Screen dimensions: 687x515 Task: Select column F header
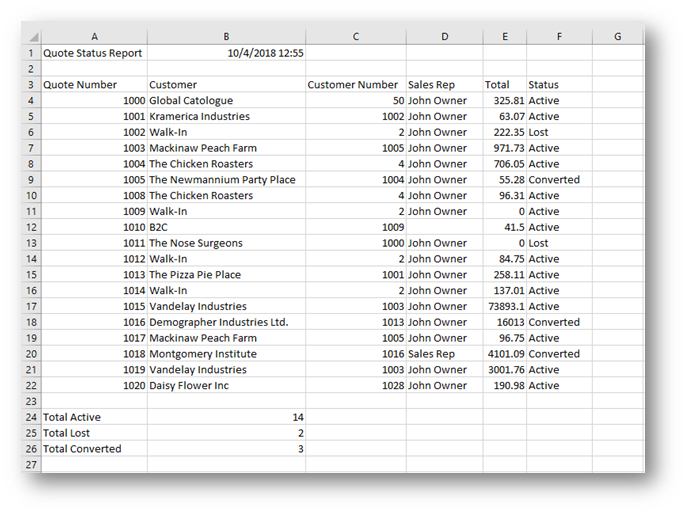tap(559, 37)
